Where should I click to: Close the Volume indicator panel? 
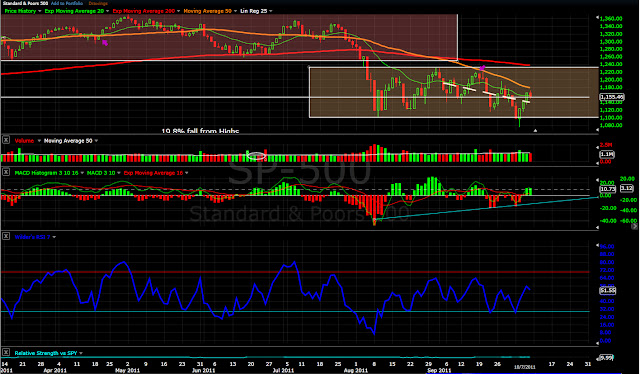pos(6,140)
